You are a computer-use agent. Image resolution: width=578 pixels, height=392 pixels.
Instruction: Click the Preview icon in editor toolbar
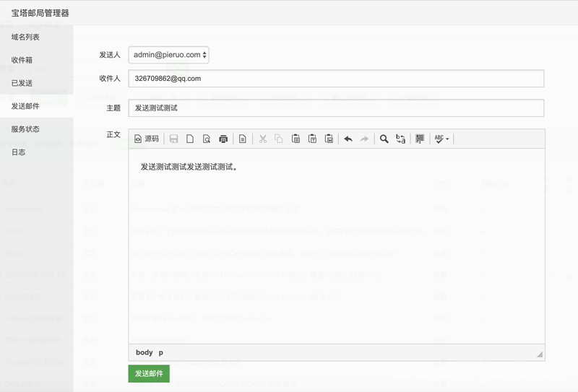[207, 139]
